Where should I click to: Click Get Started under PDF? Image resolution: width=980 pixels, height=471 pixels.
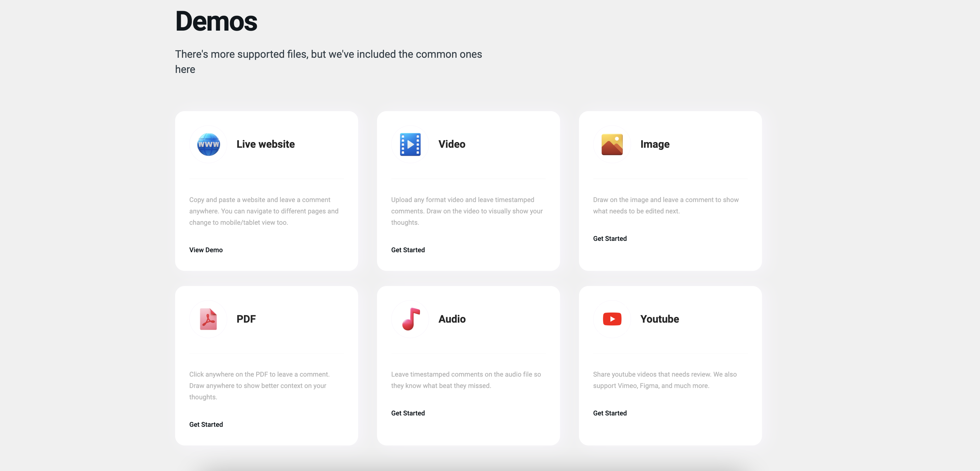[206, 424]
